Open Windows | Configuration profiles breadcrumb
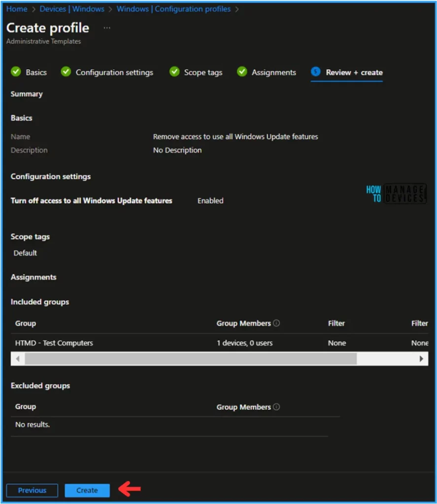The width and height of the screenshot is (437, 504). 173,9
